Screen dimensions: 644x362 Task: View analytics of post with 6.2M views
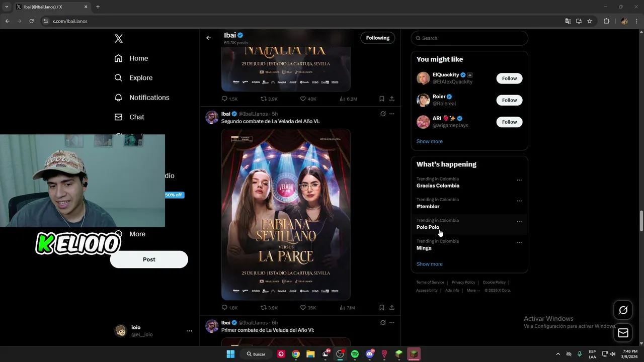point(348,99)
